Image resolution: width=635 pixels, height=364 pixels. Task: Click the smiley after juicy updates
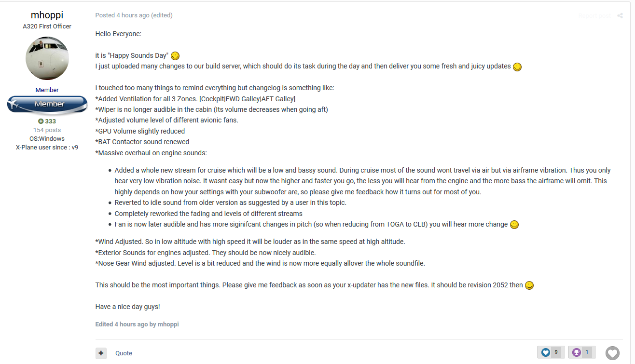(517, 67)
